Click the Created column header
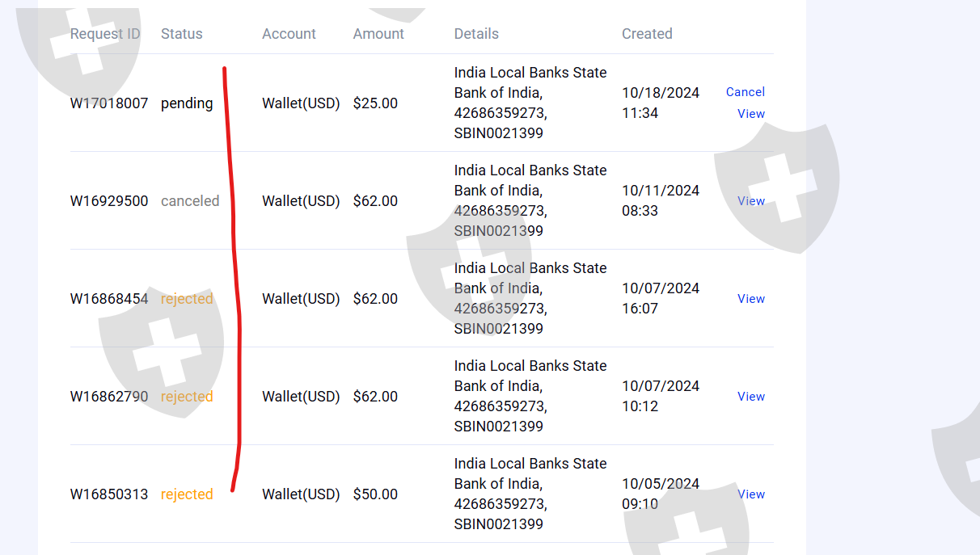The width and height of the screenshot is (980, 555). (x=647, y=34)
